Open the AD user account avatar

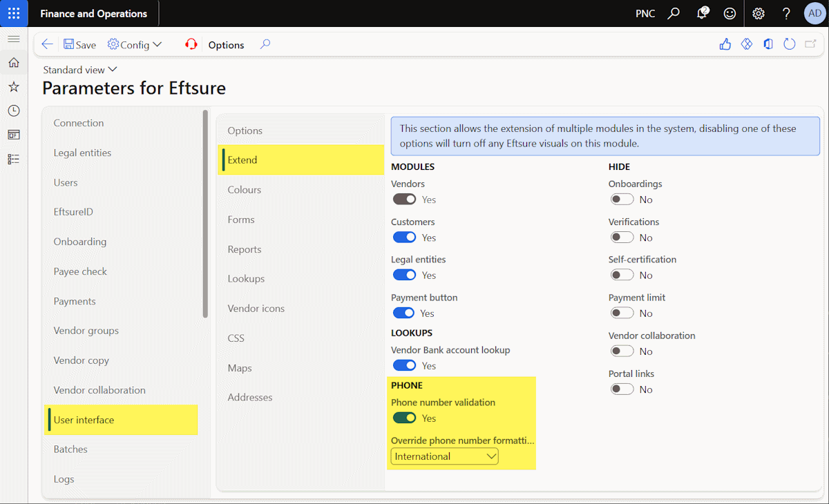[x=814, y=14]
